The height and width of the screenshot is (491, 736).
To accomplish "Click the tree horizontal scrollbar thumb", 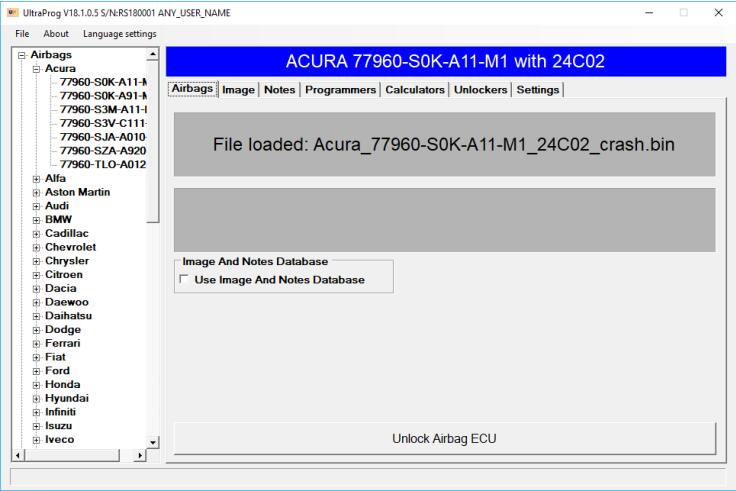I will 71,455.
